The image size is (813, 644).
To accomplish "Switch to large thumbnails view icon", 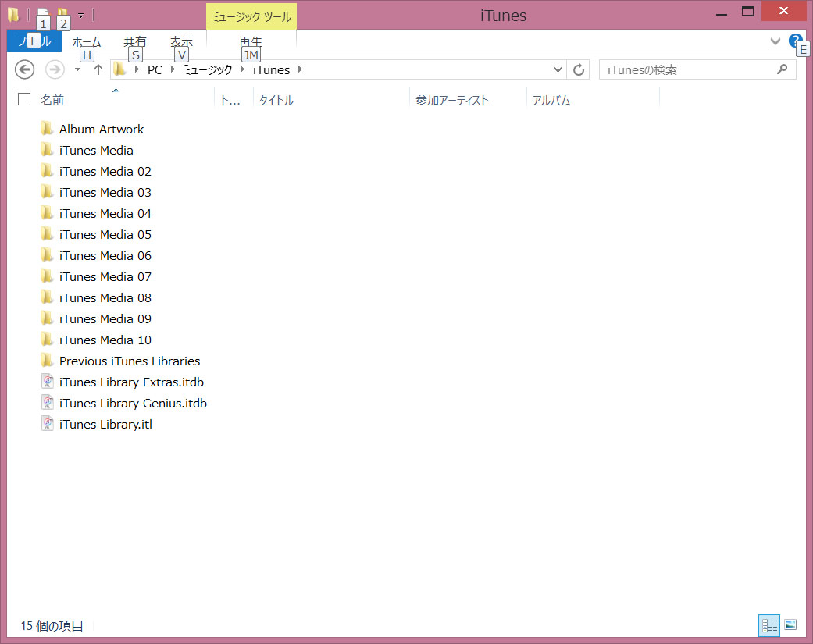I will click(790, 624).
